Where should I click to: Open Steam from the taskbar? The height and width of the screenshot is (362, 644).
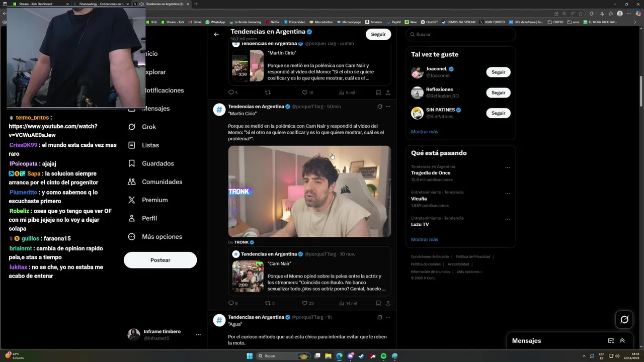[x=361, y=356]
